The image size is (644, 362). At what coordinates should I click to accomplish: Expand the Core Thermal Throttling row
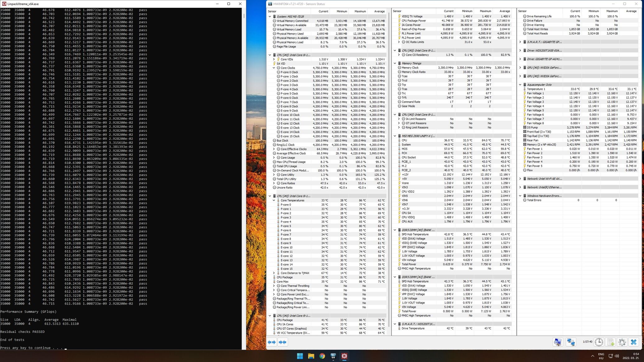click(x=274, y=286)
